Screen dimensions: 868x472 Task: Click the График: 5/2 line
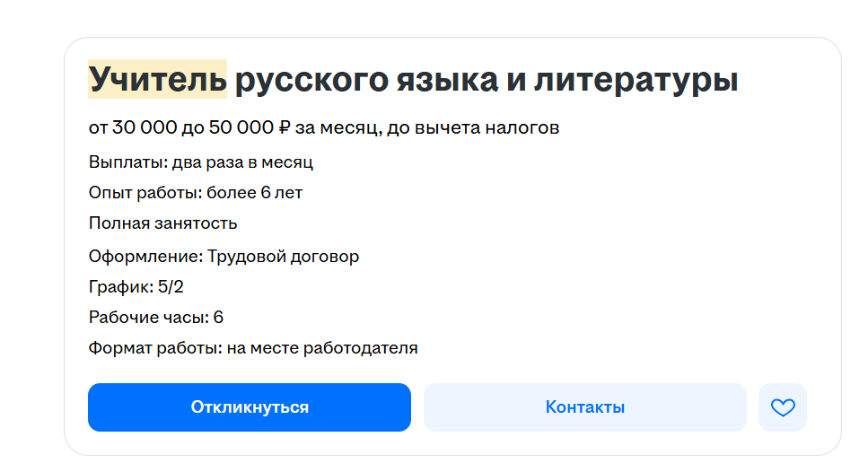(x=136, y=287)
